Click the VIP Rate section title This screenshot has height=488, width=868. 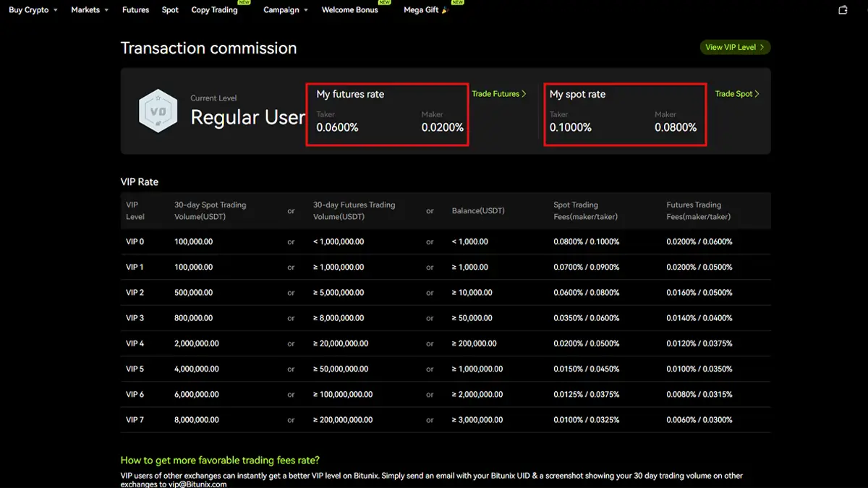coord(140,182)
